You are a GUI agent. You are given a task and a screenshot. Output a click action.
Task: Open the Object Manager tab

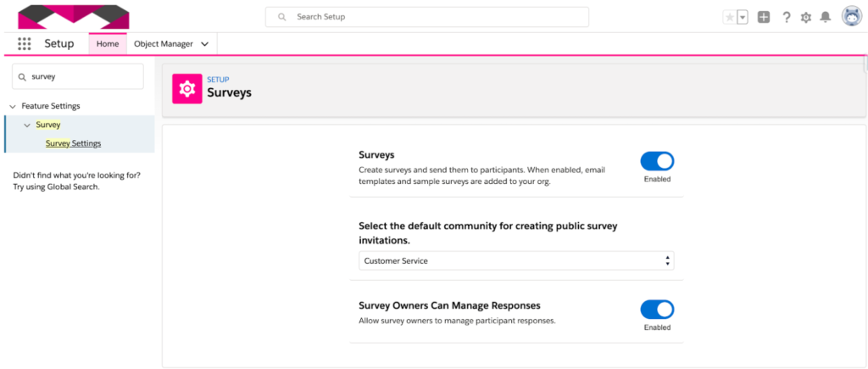click(164, 44)
